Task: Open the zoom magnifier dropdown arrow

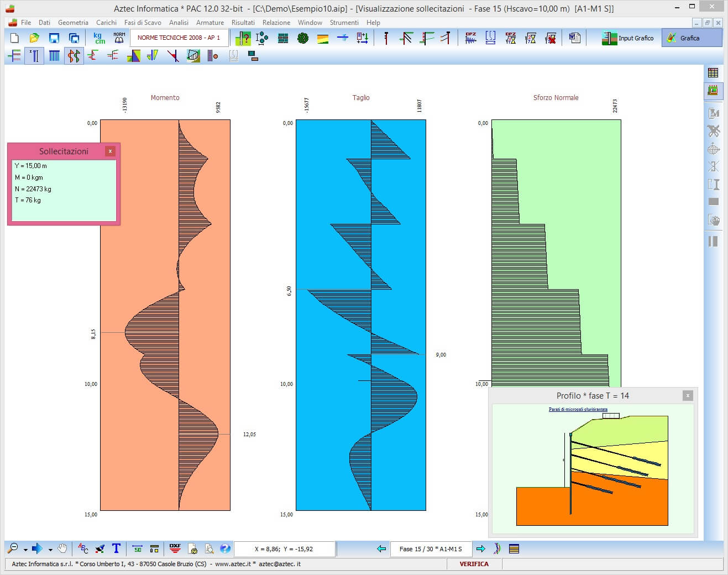Action: [x=25, y=550]
